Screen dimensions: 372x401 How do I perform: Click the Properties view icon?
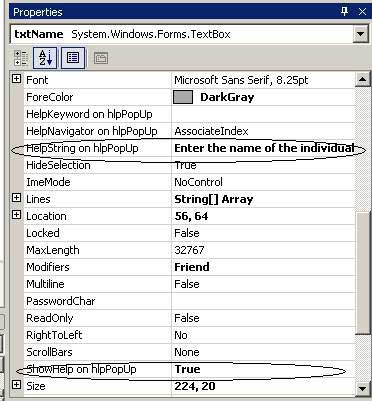73,58
